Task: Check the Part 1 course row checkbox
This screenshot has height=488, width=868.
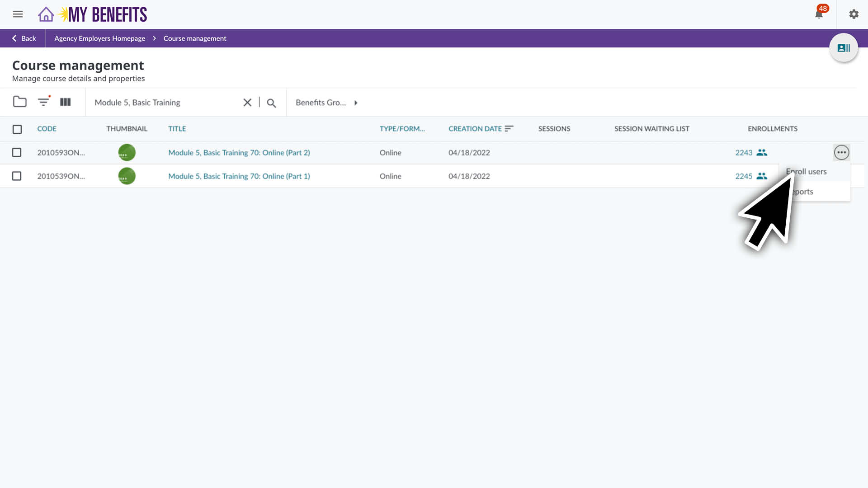Action: click(17, 176)
